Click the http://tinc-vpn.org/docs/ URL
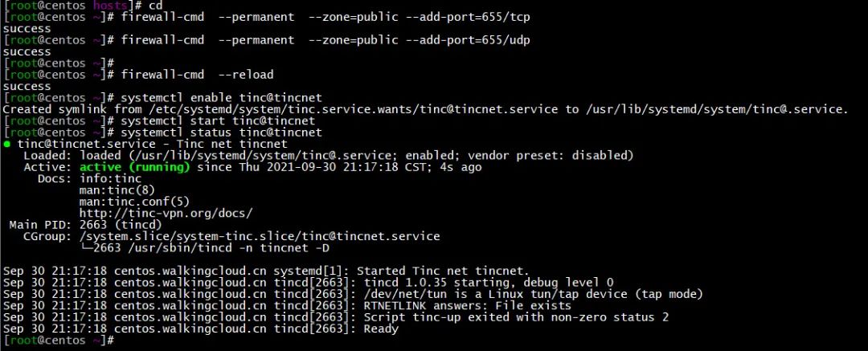The width and height of the screenshot is (868, 351). [166, 213]
